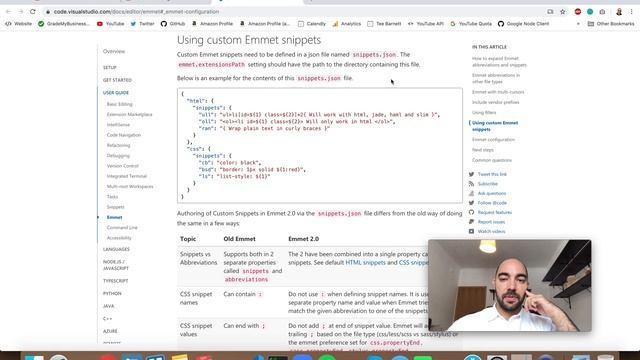This screenshot has height=360, width=640.
Task: Expand the TYPESCRIPT sidebar section
Action: coord(116,281)
